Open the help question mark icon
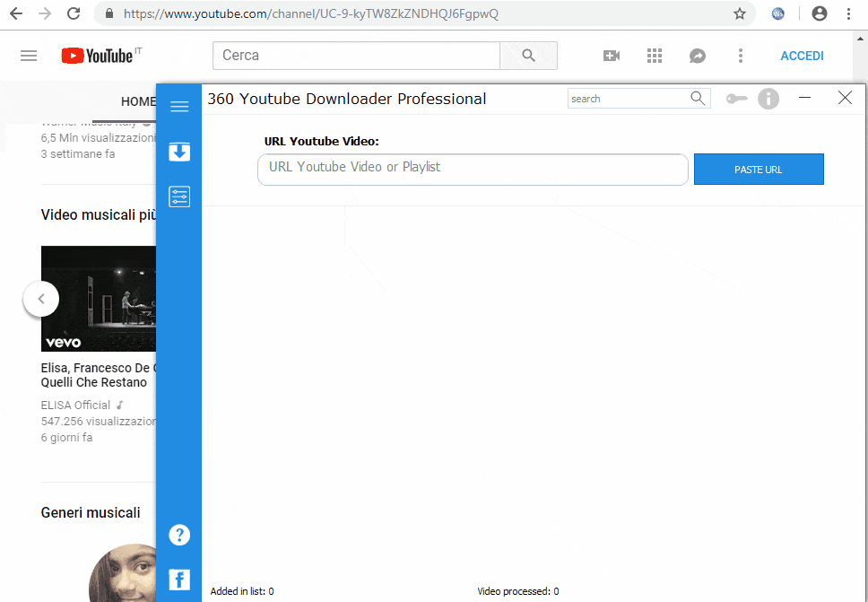The width and height of the screenshot is (868, 602). 179,535
